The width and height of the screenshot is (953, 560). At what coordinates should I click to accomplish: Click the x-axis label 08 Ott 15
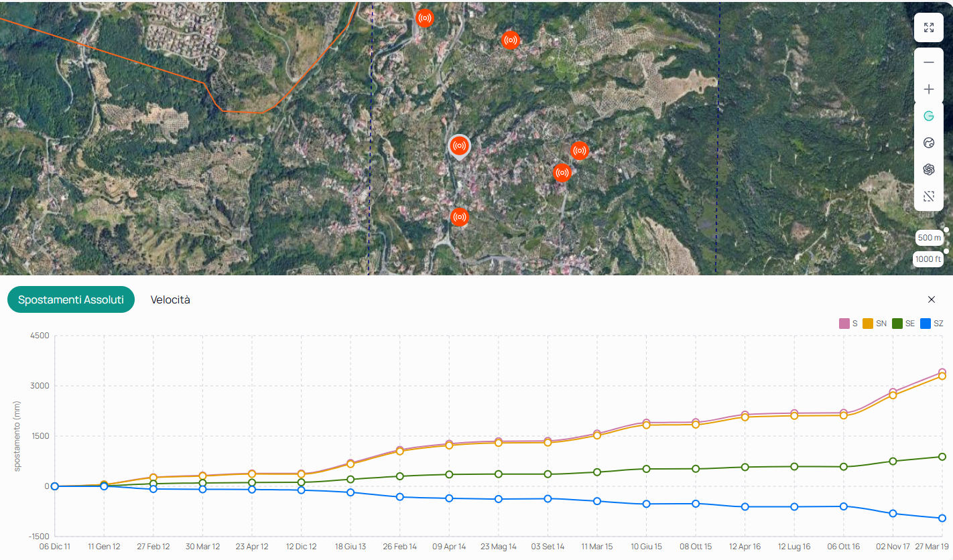[696, 547]
